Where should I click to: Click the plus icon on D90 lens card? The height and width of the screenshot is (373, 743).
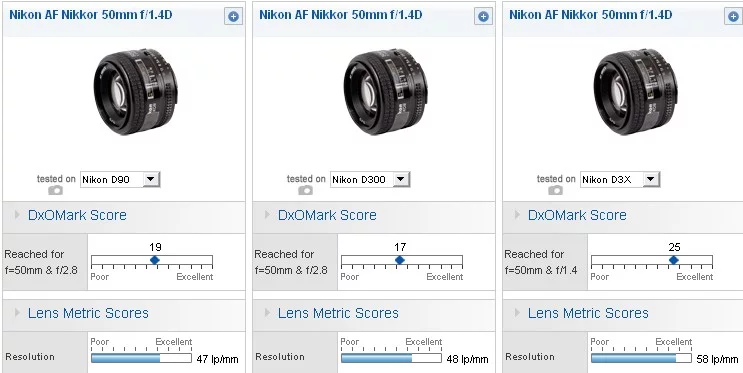pyautogui.click(x=233, y=17)
